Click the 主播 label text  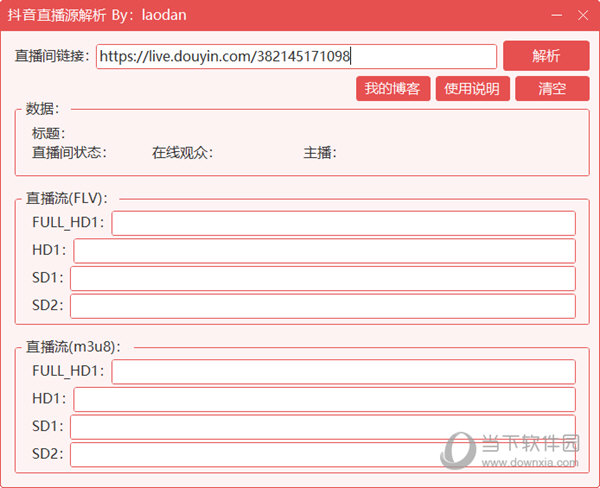coord(320,152)
